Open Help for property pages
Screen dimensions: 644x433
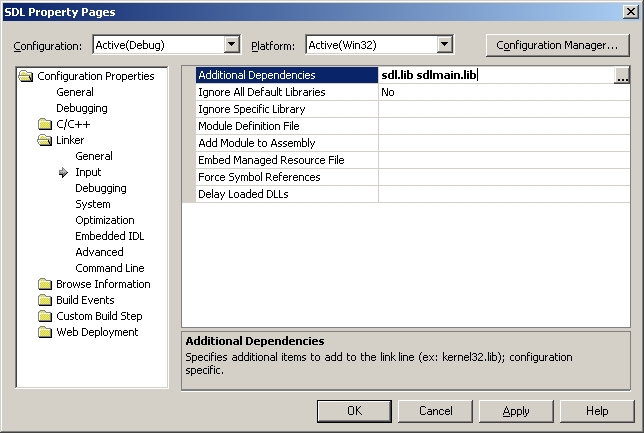pyautogui.click(x=597, y=411)
